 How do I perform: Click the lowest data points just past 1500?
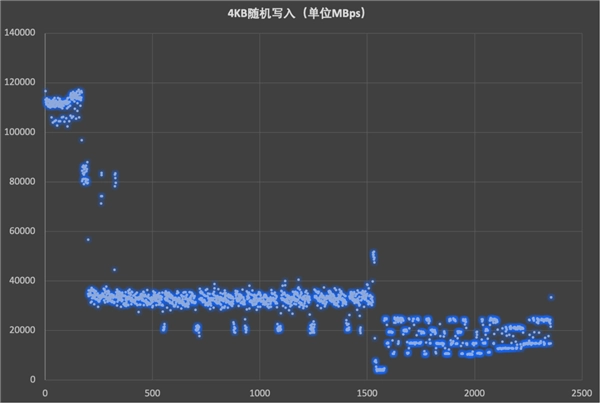(379, 369)
